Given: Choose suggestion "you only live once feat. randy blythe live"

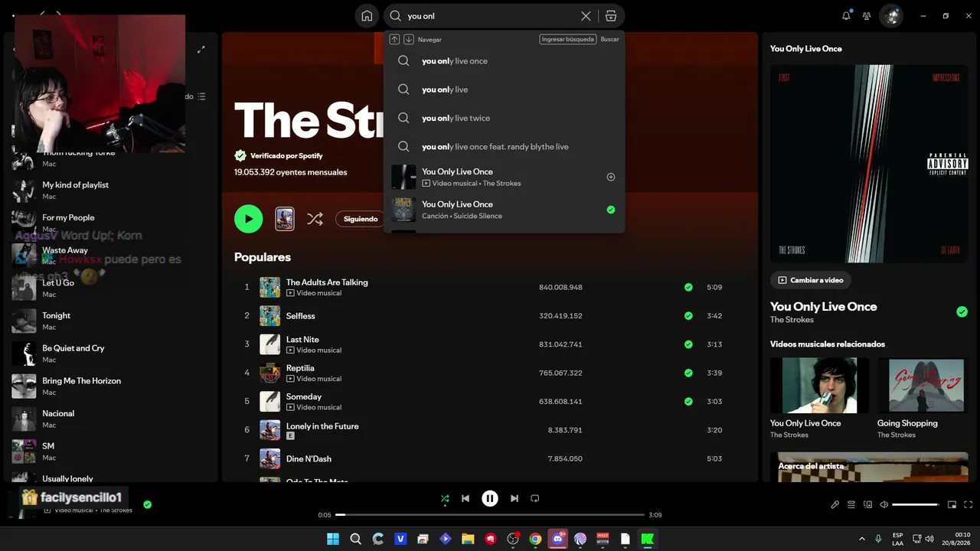Looking at the screenshot, I should tap(505, 146).
